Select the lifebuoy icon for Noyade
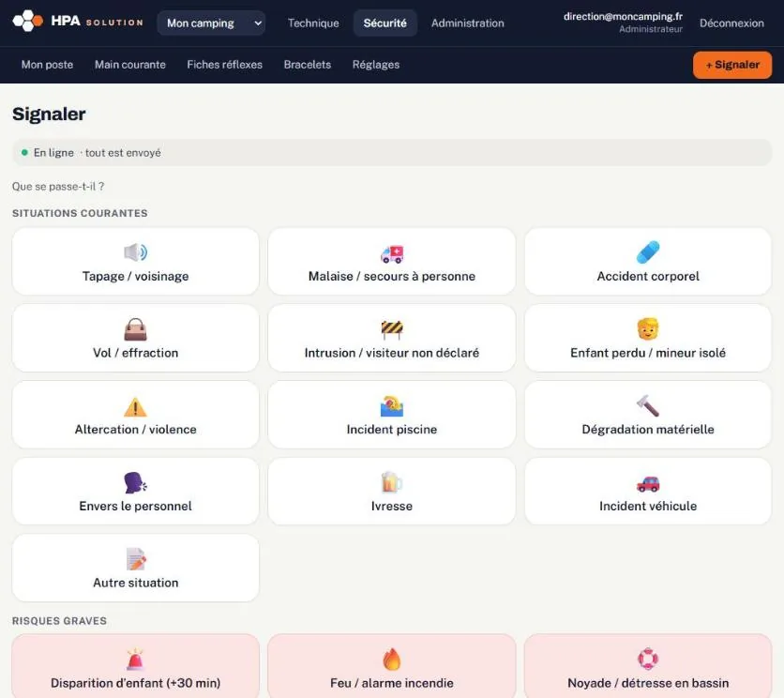 pos(648,659)
